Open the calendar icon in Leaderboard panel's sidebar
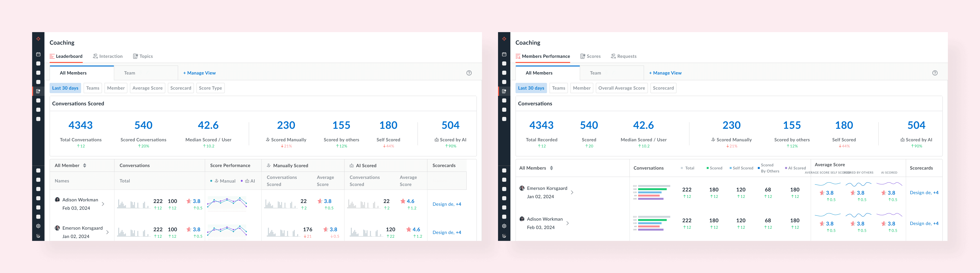This screenshot has height=273, width=980. (38, 54)
